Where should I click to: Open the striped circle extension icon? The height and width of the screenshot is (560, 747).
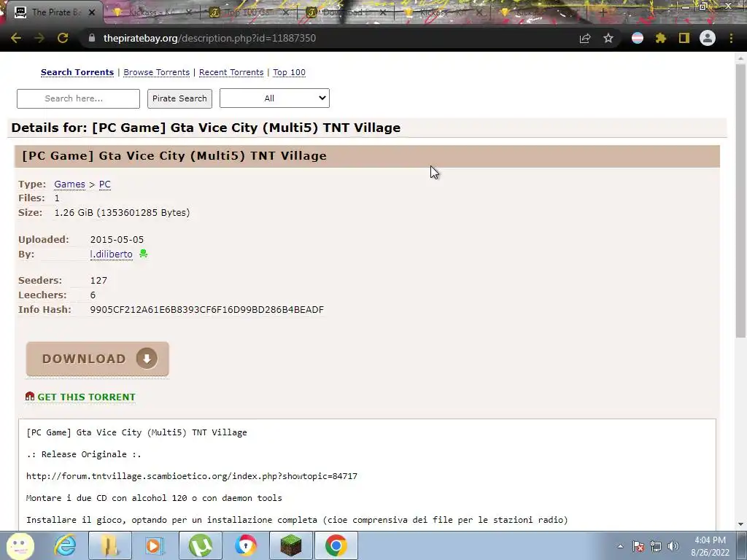pyautogui.click(x=638, y=38)
